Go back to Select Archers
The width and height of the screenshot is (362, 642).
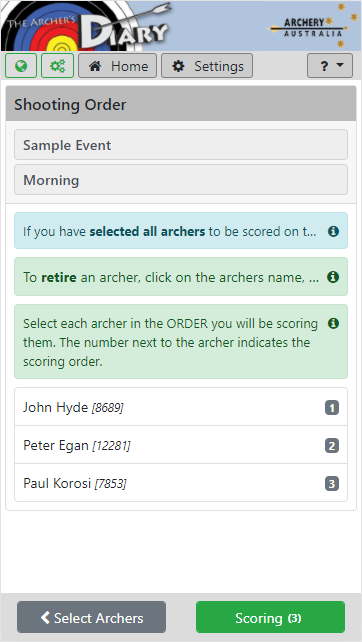coord(91,617)
